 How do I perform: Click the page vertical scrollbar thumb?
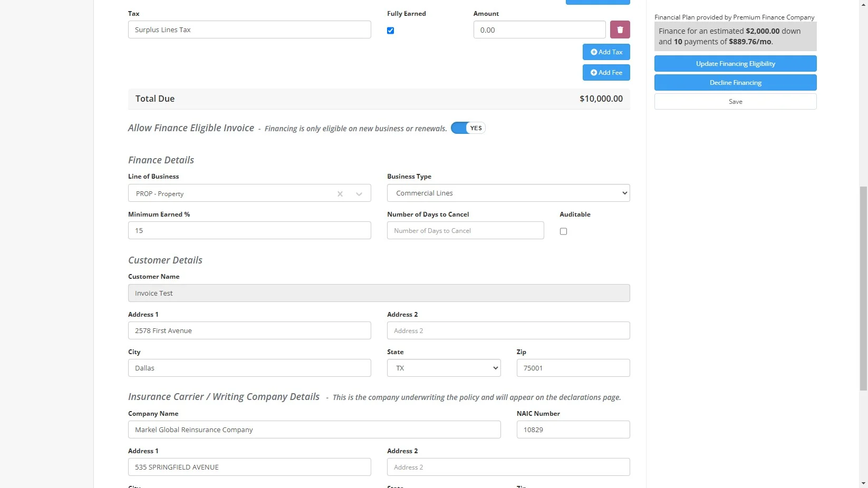click(x=863, y=288)
